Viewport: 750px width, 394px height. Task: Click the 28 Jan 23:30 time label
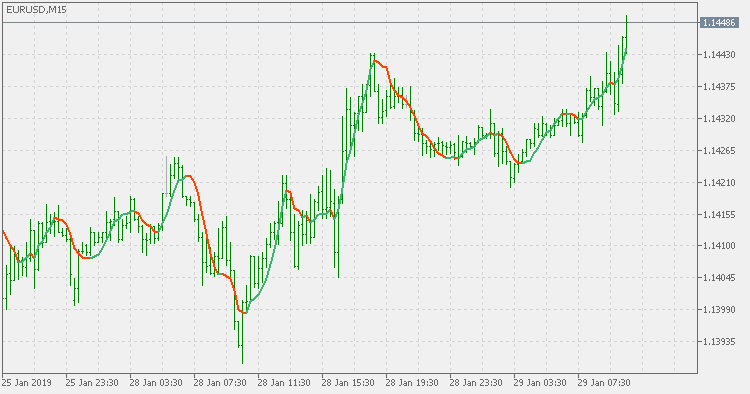click(x=476, y=383)
